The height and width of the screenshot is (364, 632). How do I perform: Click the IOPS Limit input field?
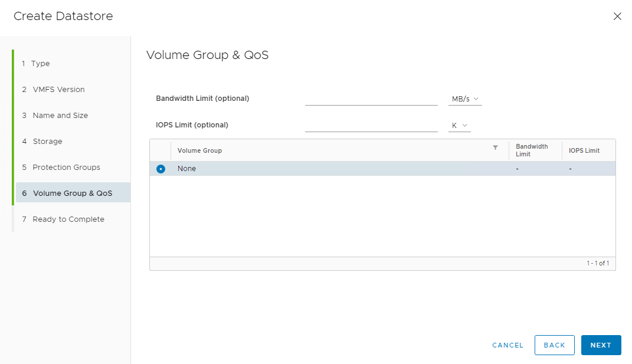tap(371, 125)
